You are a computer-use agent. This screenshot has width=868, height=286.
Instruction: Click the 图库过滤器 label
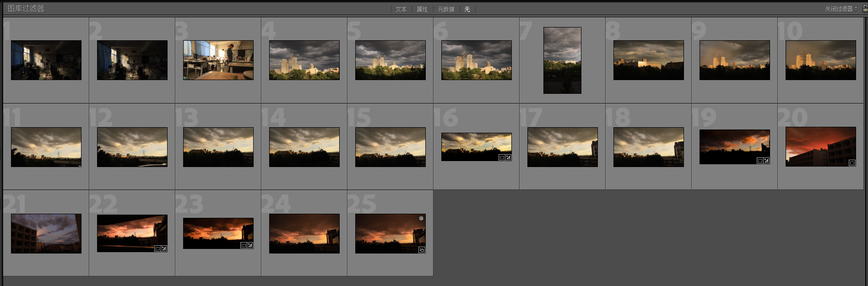click(27, 8)
